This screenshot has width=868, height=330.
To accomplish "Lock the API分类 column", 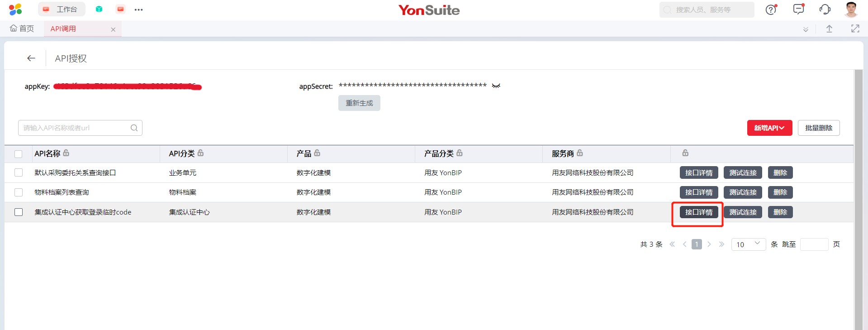I will pyautogui.click(x=200, y=153).
